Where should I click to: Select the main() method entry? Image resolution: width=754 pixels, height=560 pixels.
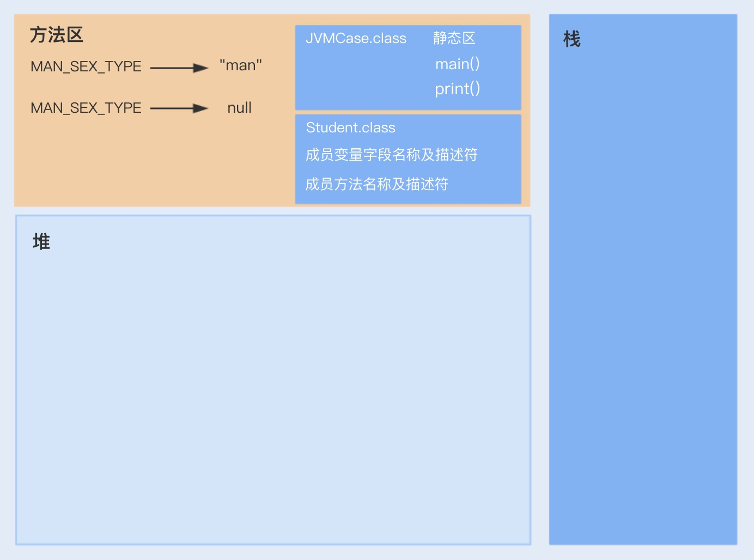pos(458,64)
